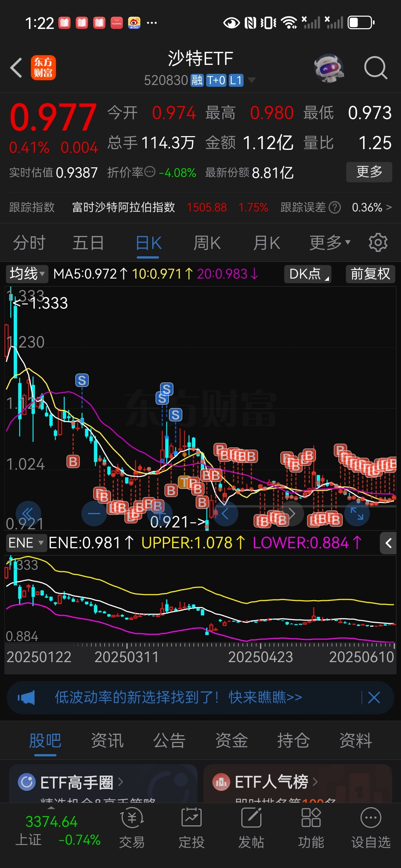Open the 东方财富 logo home icon
The height and width of the screenshot is (868, 401).
point(43,68)
